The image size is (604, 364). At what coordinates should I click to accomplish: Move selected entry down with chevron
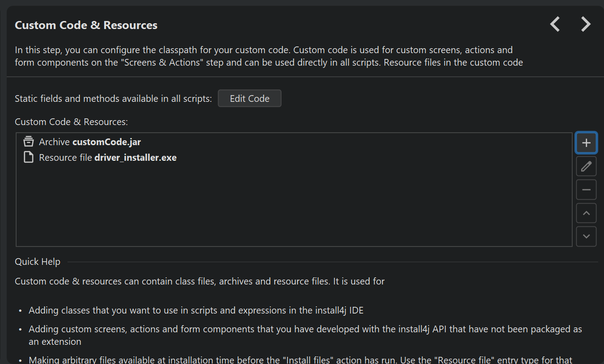coord(586,236)
